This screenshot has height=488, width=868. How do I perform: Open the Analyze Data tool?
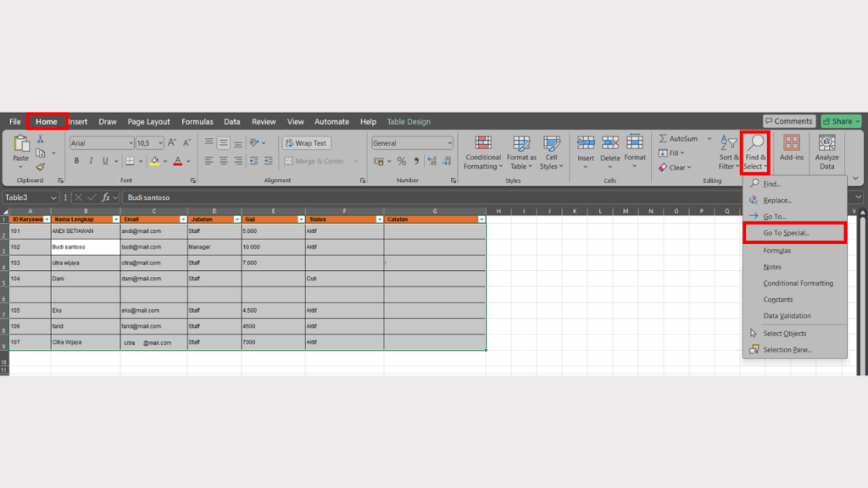click(x=826, y=152)
